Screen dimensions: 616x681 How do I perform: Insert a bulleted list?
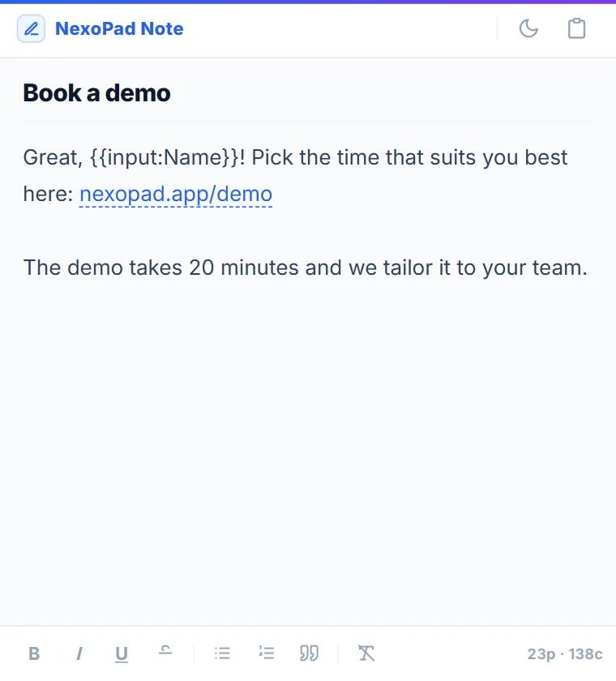point(222,653)
